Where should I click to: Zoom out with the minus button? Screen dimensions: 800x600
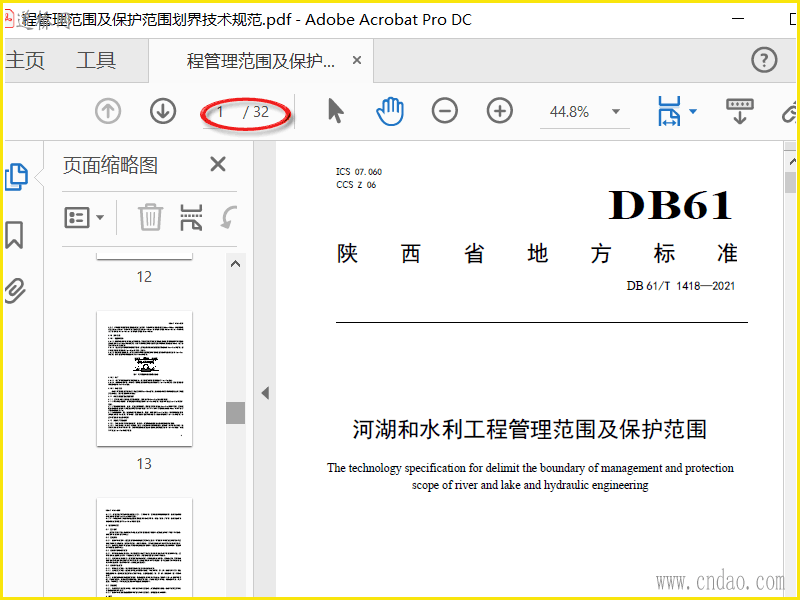coord(444,111)
